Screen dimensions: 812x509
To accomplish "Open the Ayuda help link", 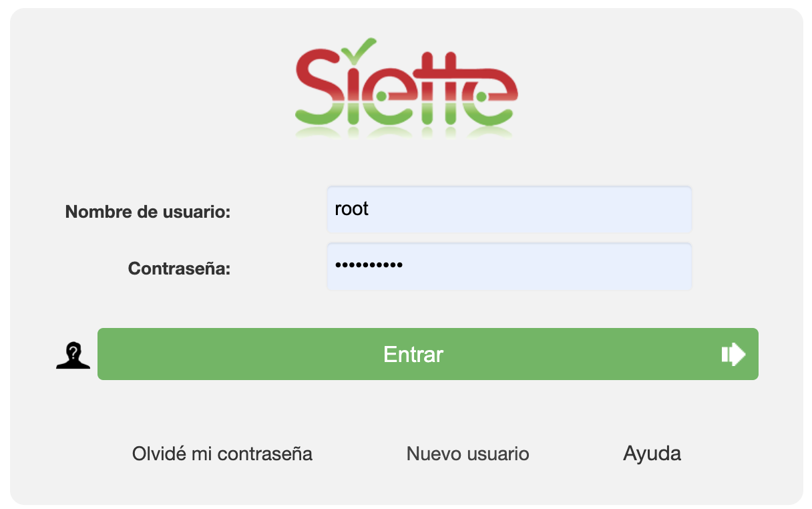I will pos(652,454).
